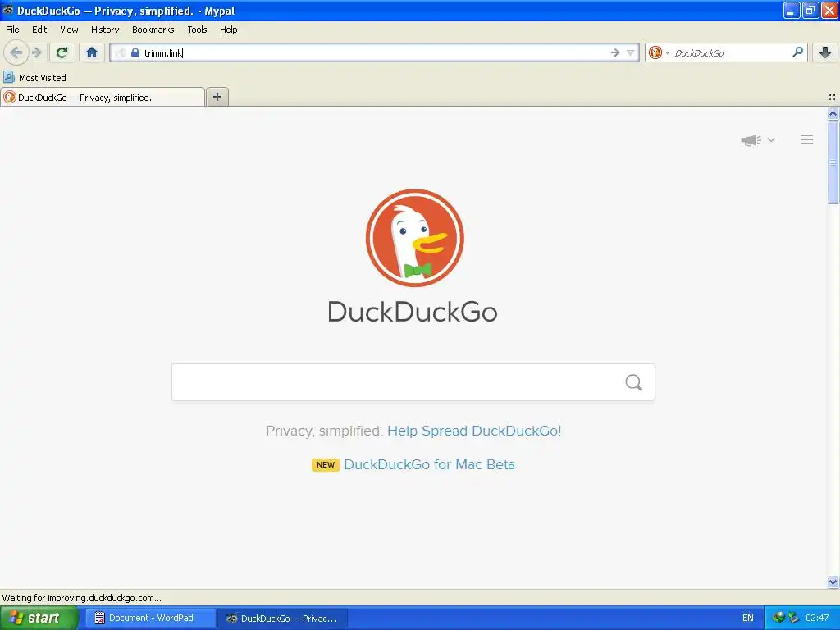The width and height of the screenshot is (840, 630).
Task: Click the EN language indicator
Action: tap(748, 618)
